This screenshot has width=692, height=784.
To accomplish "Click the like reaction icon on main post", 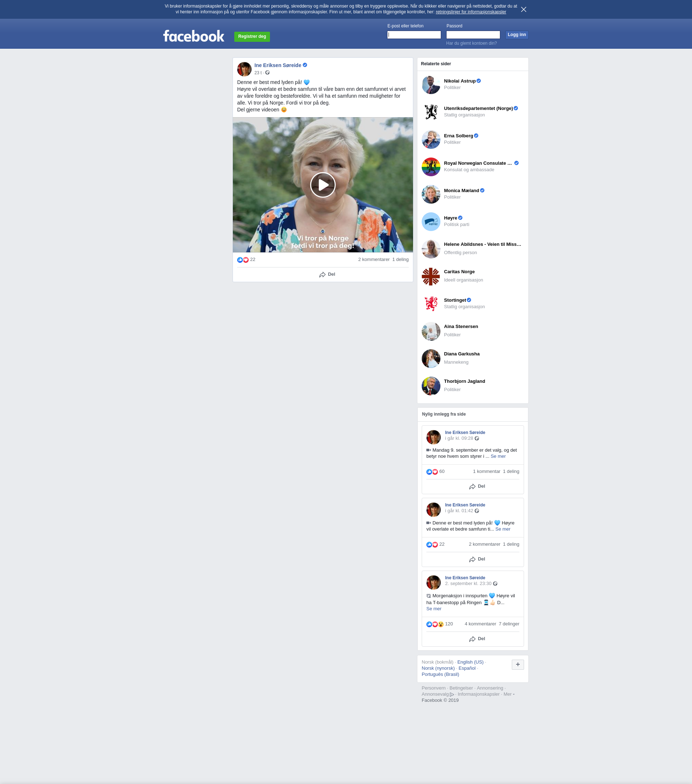I will [240, 260].
